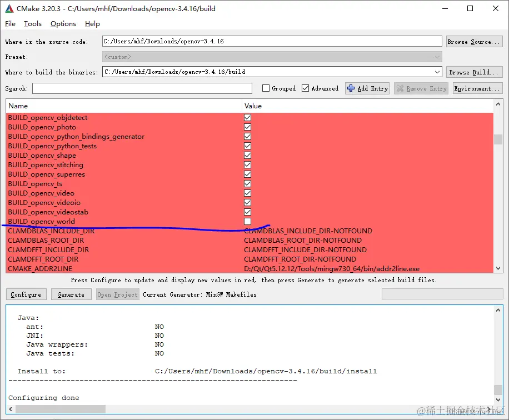Open the Environment dialog button

(477, 88)
